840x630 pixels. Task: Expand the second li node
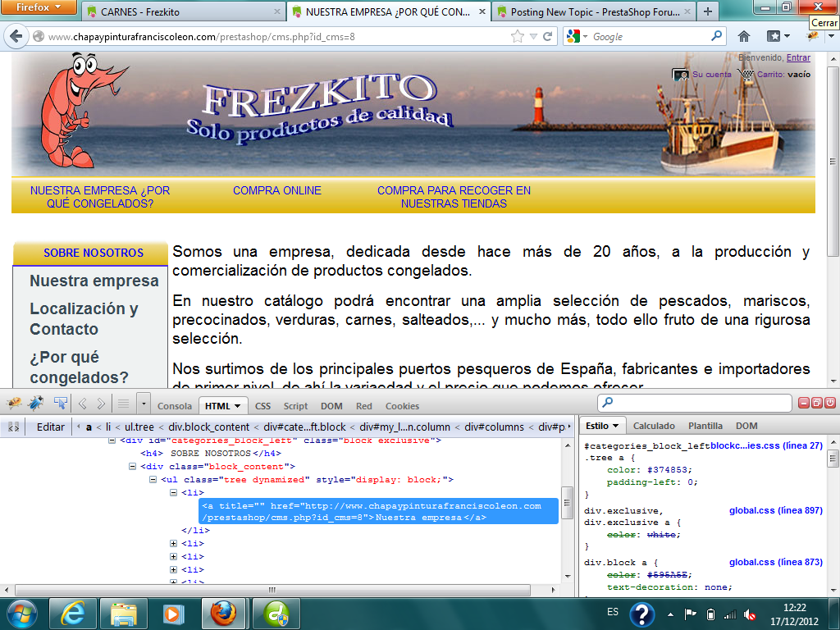click(x=173, y=543)
